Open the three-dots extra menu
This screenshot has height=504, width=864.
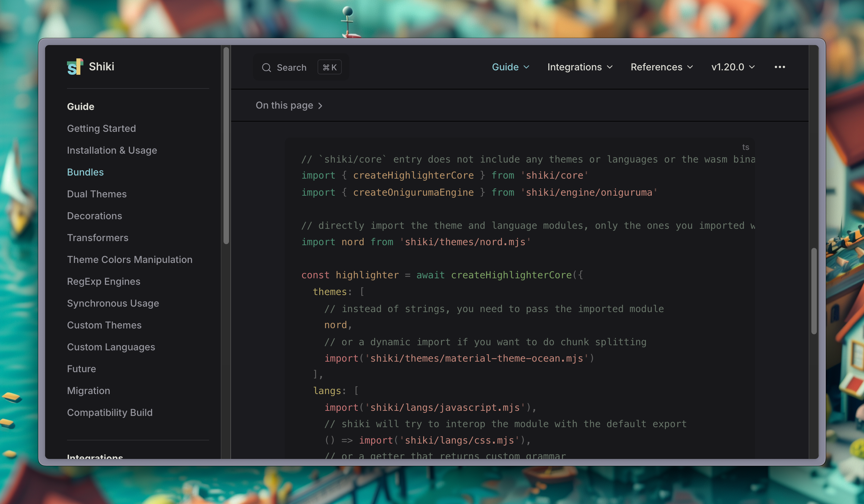[780, 67]
